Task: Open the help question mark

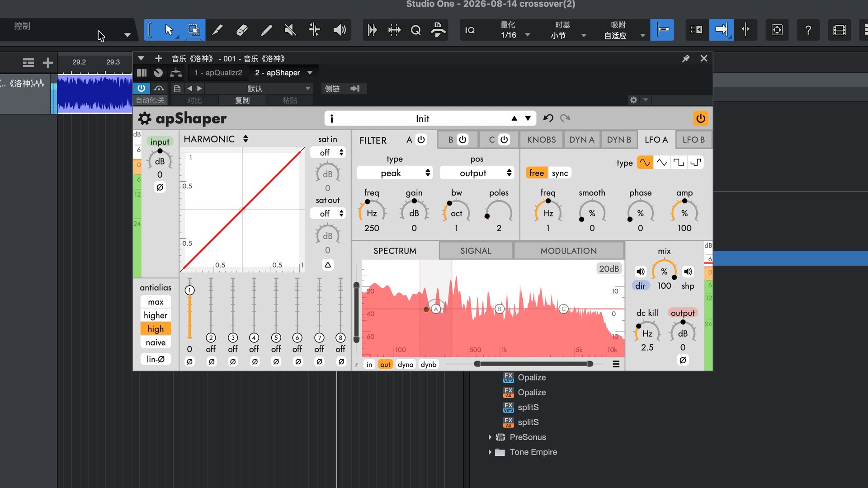Action: tap(808, 30)
